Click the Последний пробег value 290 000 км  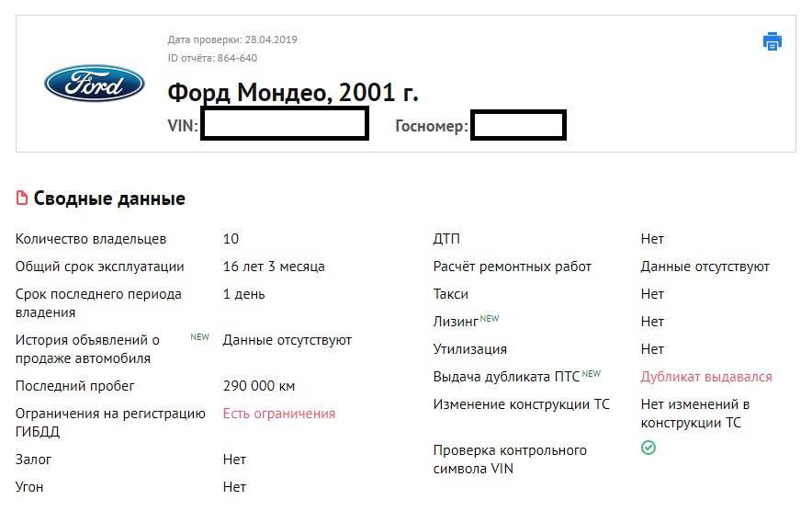(x=259, y=386)
